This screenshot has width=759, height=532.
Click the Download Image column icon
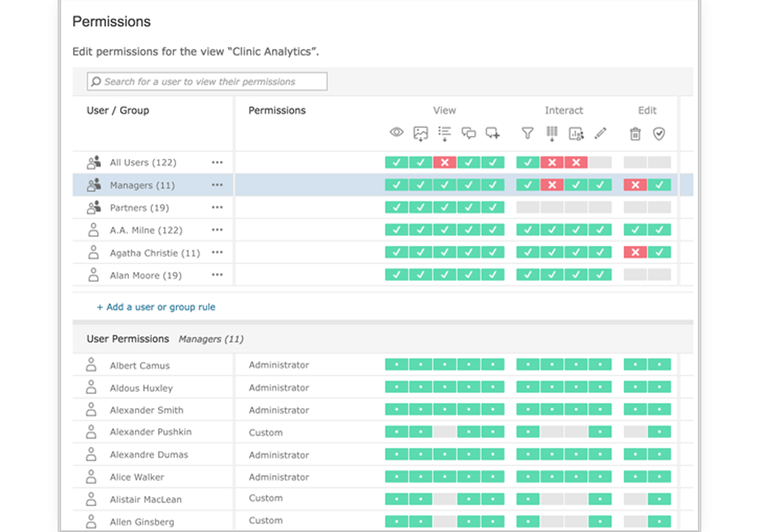420,134
